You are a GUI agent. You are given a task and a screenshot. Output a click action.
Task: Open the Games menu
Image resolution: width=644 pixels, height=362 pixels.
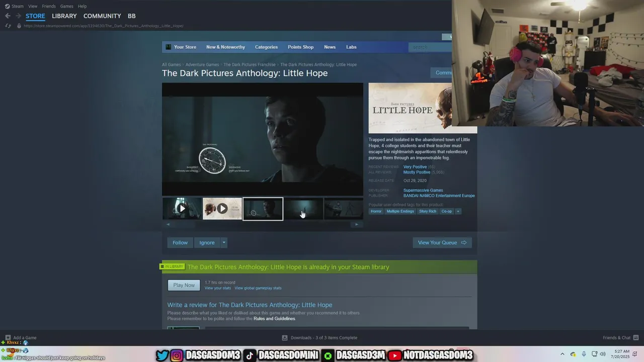click(x=66, y=6)
